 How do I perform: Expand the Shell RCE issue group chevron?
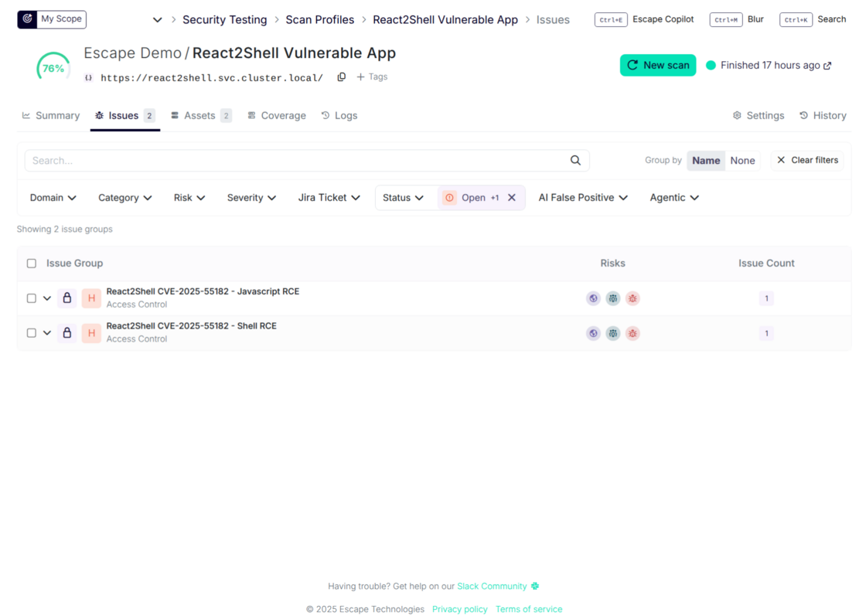tap(47, 333)
